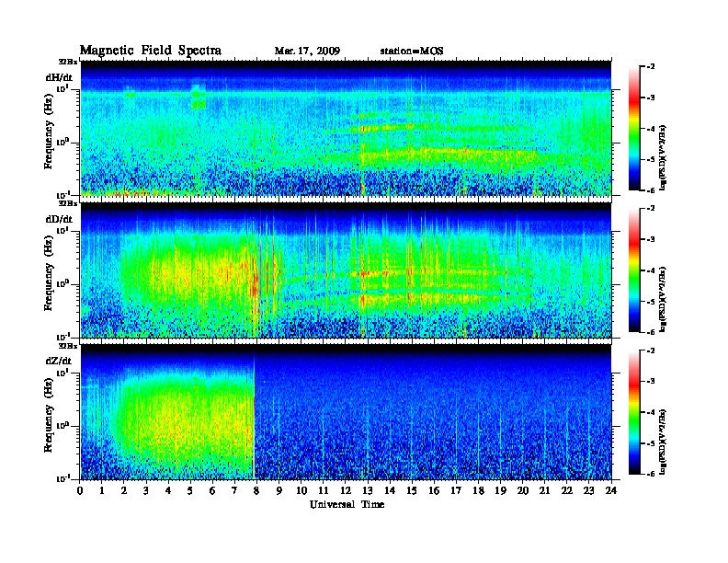Click the -4 value on the dD/dt color scale
The image size is (728, 563).
coord(651,270)
